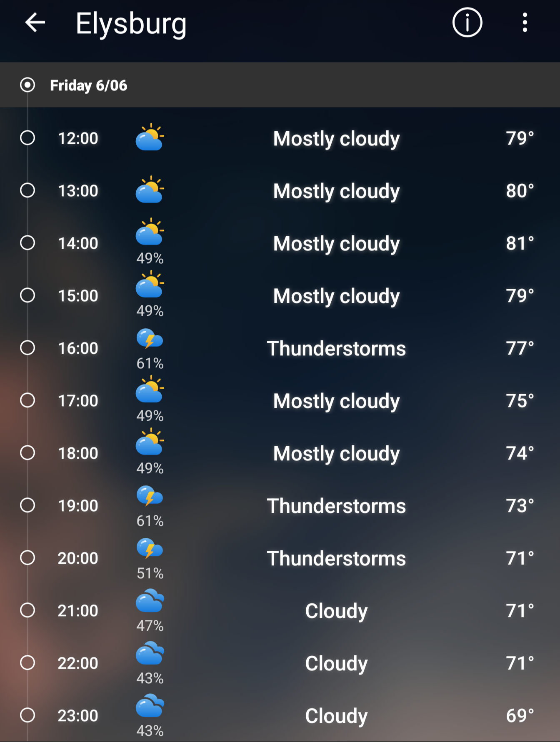Tap the mostly cloudy icon at 12:00
Image resolution: width=560 pixels, height=742 pixels.
coord(150,137)
